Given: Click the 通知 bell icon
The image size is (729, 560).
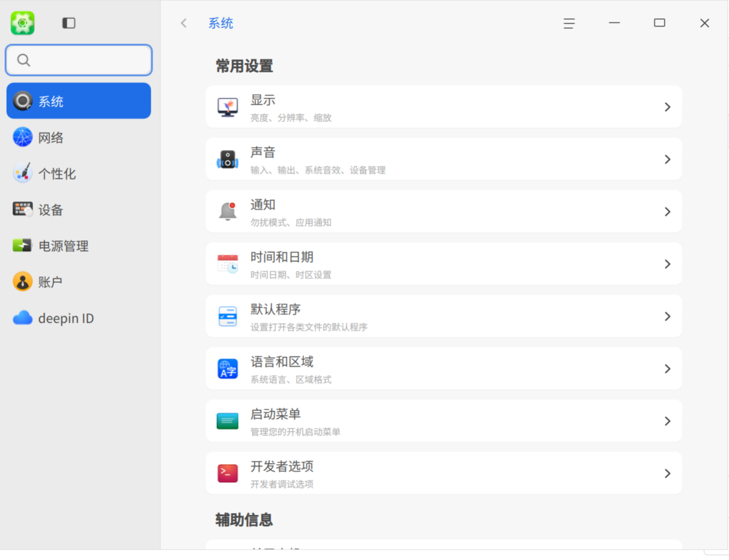Looking at the screenshot, I should coord(228,211).
